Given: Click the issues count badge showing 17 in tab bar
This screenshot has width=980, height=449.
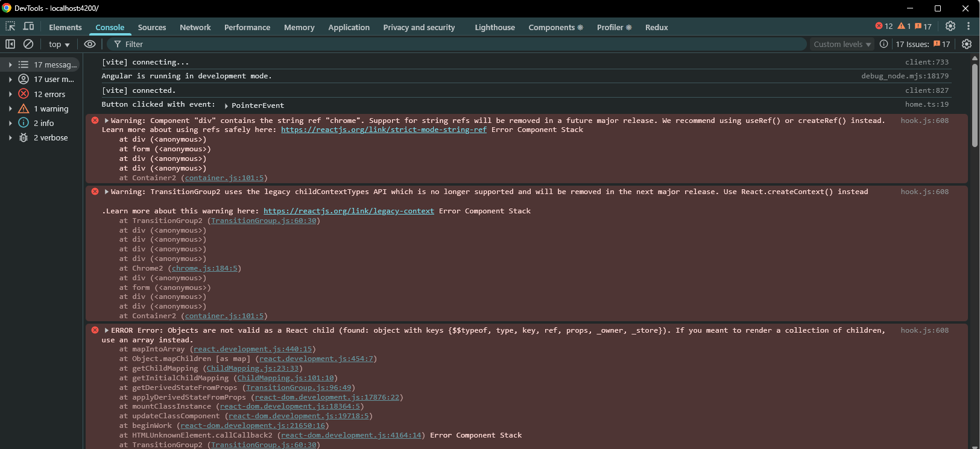Looking at the screenshot, I should (923, 27).
